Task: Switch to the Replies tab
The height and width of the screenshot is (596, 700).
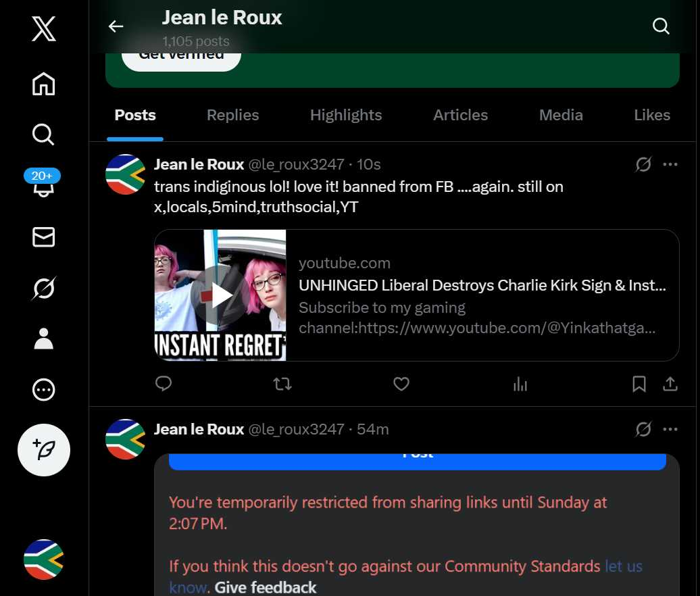Action: (232, 116)
